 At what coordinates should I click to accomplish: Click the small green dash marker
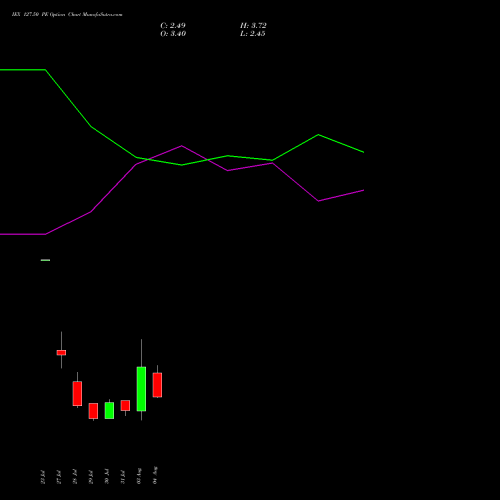click(x=45, y=260)
